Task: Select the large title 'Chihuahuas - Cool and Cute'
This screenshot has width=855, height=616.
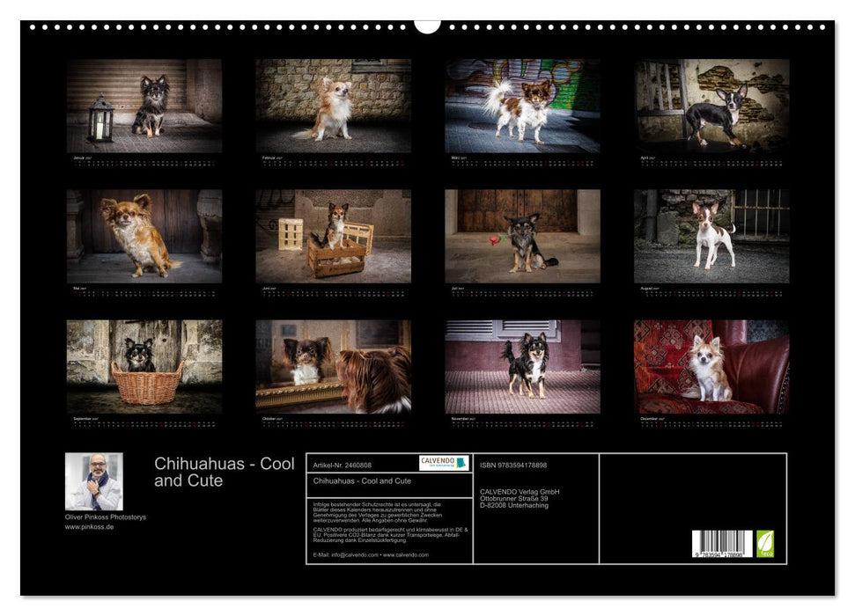Action: 225,472
